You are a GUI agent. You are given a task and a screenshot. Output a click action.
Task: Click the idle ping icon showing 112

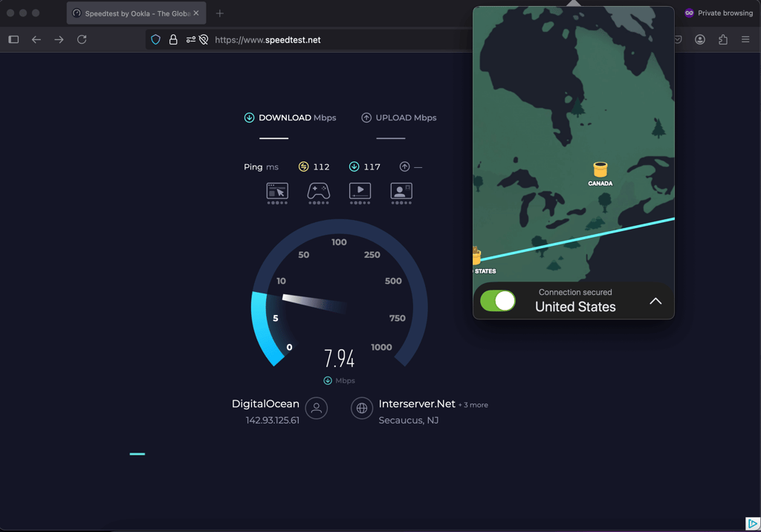pyautogui.click(x=303, y=166)
